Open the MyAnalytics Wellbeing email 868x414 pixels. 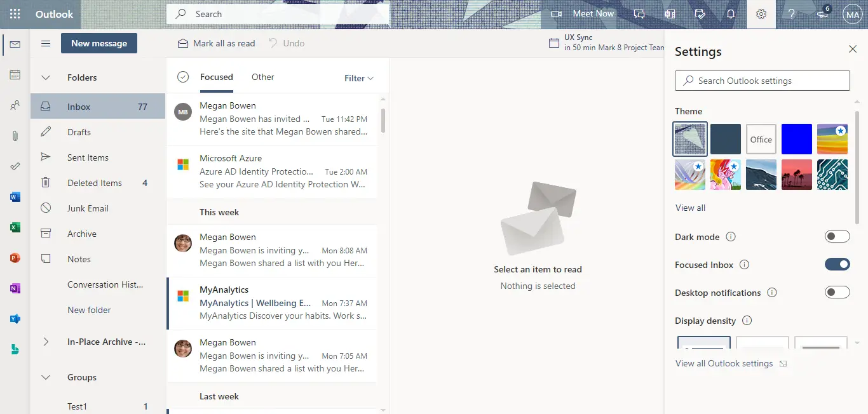point(272,303)
